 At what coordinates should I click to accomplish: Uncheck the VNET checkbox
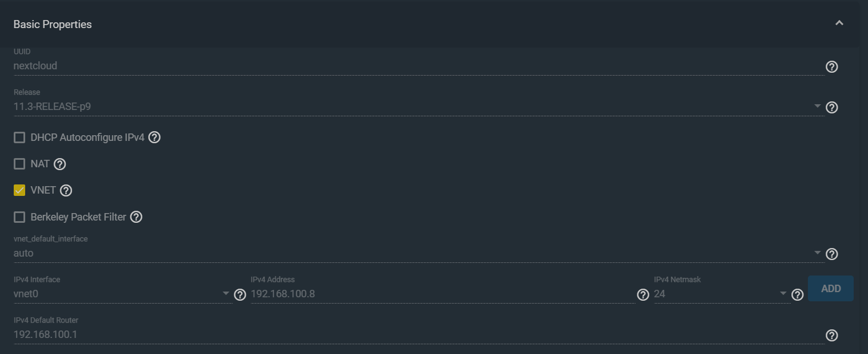(x=19, y=190)
